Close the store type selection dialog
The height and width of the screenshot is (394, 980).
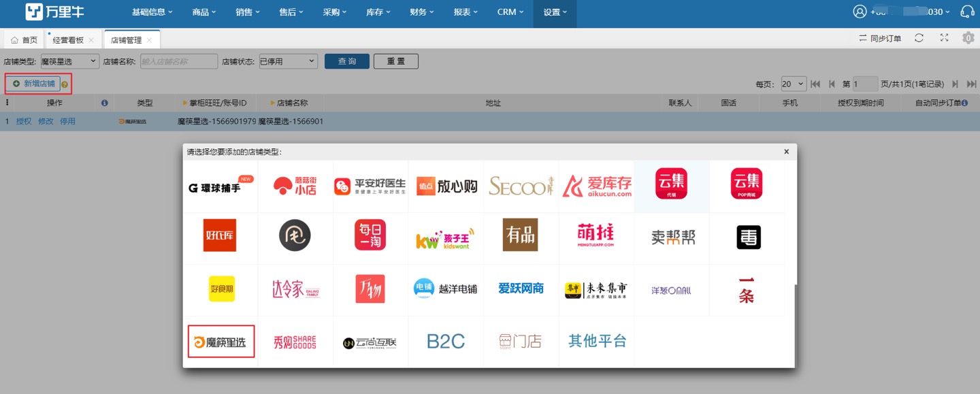click(x=786, y=152)
